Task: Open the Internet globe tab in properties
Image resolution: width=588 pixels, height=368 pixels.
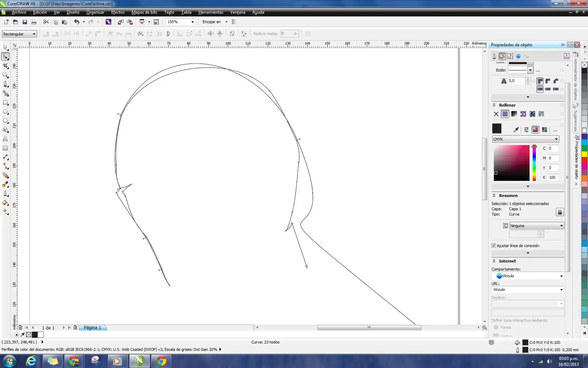Action: pyautogui.click(x=518, y=56)
